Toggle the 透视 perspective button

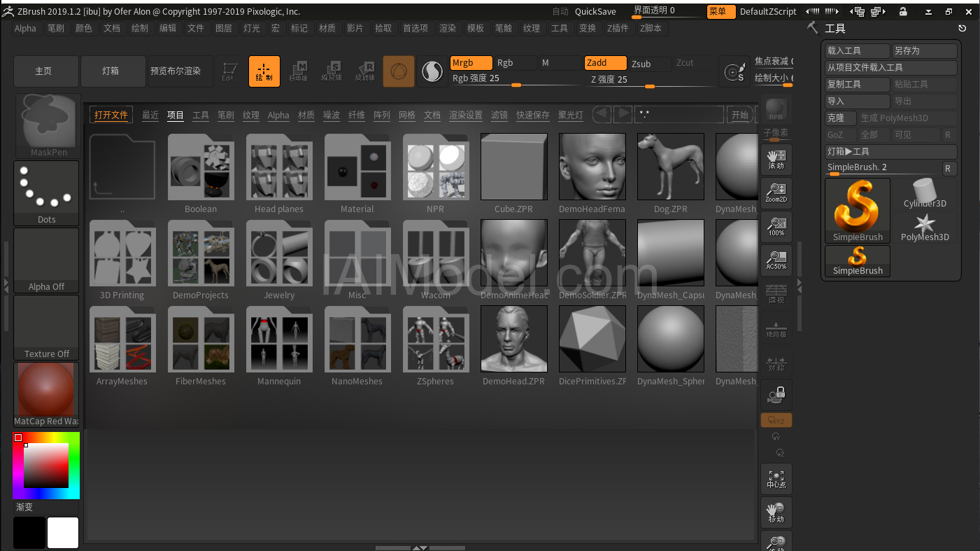click(x=776, y=294)
